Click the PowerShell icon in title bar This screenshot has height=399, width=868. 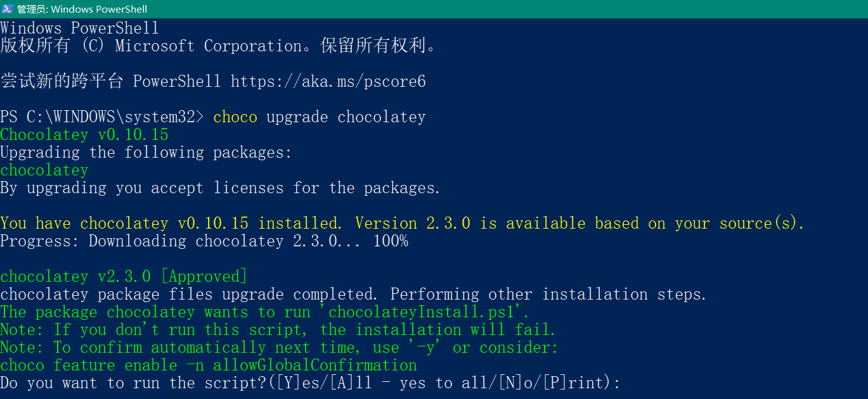point(8,9)
